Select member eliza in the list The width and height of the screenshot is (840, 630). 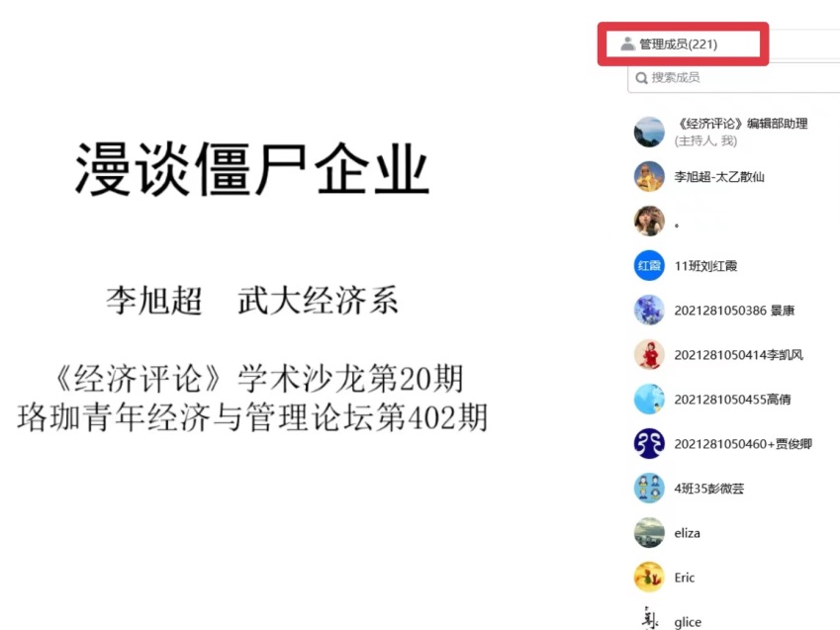pos(688,533)
